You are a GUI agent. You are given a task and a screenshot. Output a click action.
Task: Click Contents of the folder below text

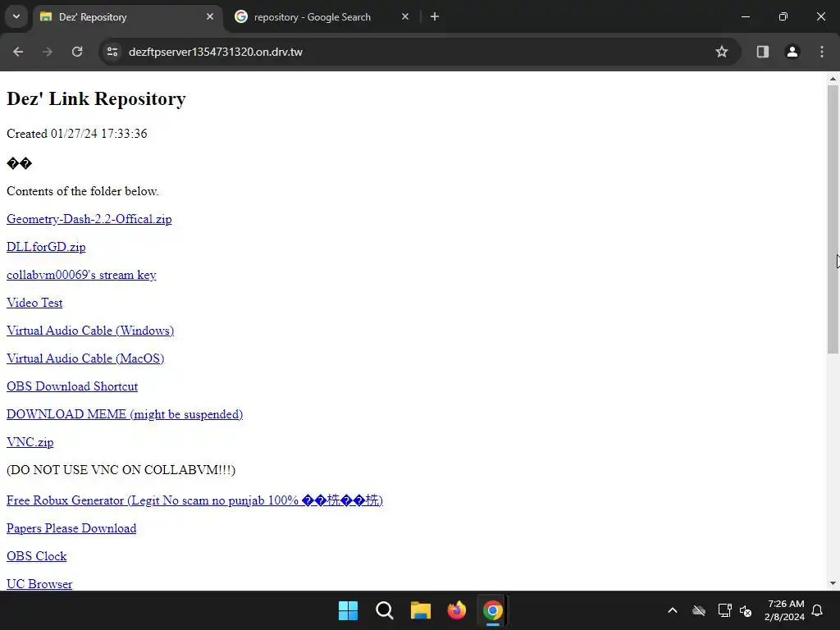click(83, 191)
